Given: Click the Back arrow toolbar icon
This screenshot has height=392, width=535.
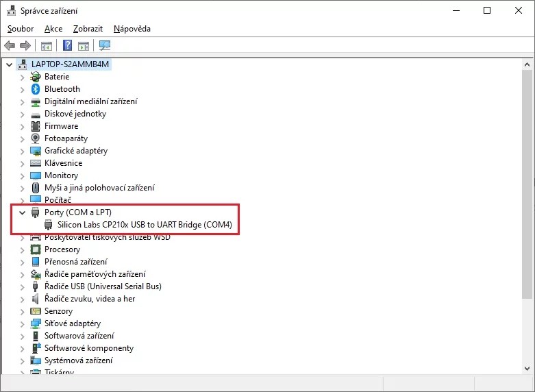Looking at the screenshot, I should point(10,45).
